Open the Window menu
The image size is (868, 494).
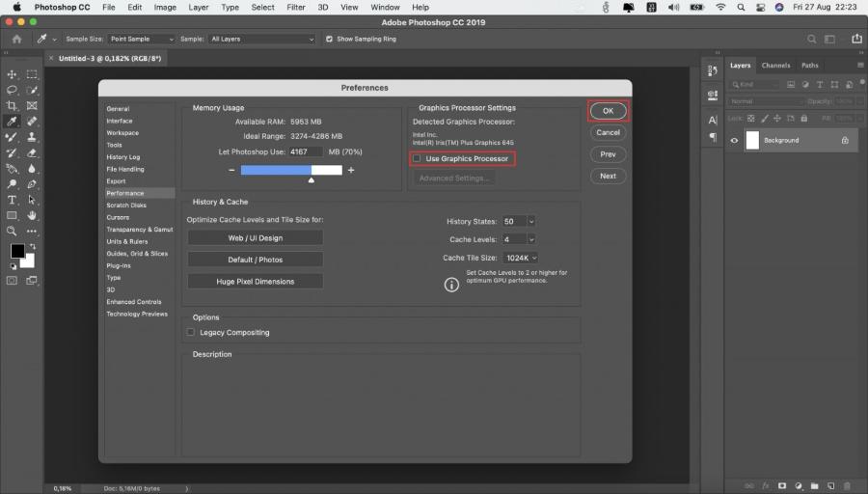coord(385,7)
